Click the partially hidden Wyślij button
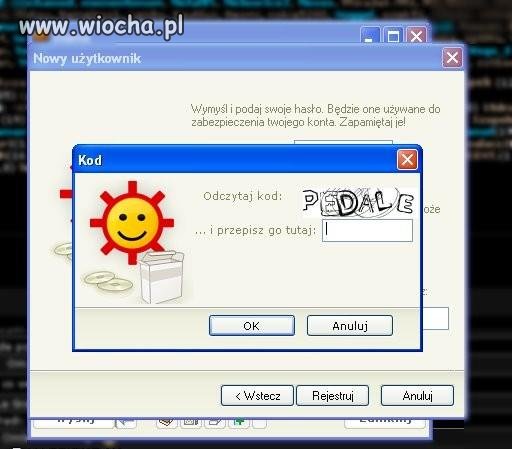This screenshot has height=449, width=512. pyautogui.click(x=74, y=423)
